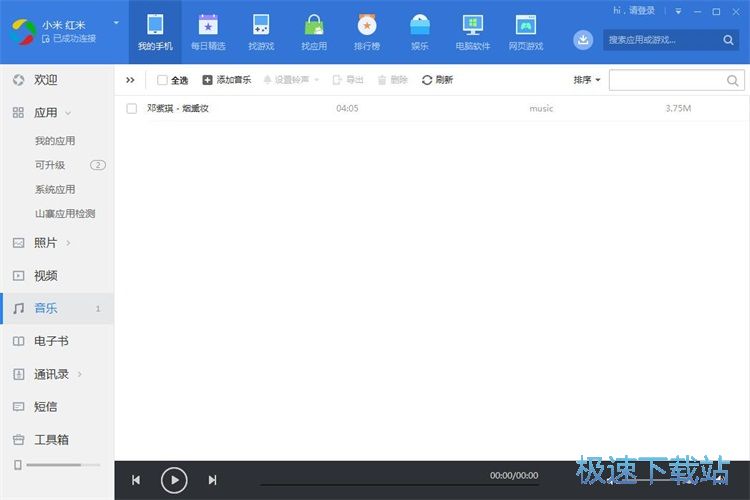Select 可升级 in sidebar
The width and height of the screenshot is (750, 500).
[x=50, y=165]
